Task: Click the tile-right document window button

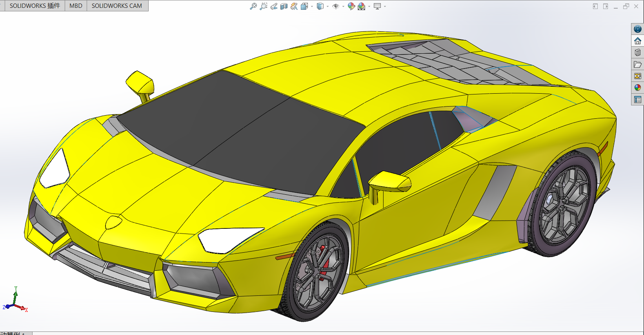Action: point(606,6)
